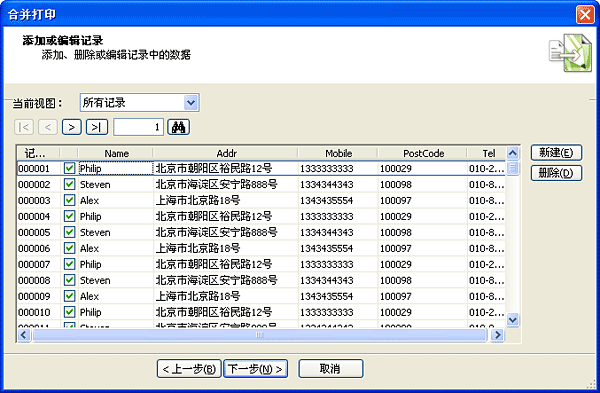Viewport: 600px width, 393px height.
Task: Click the binoculars find record icon
Action: coord(178,127)
